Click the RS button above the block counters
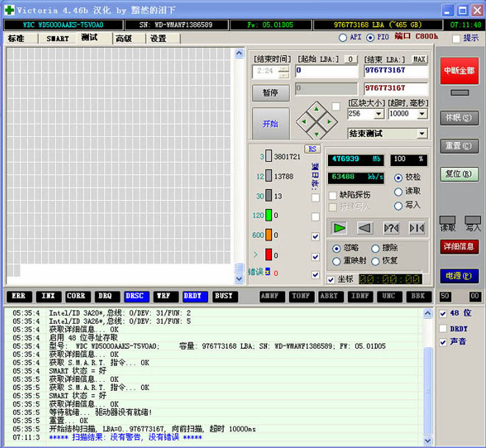Viewport: 486px width, 448px height. (312, 149)
